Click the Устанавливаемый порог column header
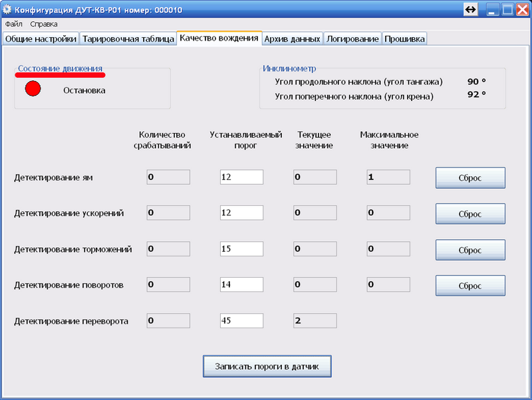532x400 pixels. 245,140
